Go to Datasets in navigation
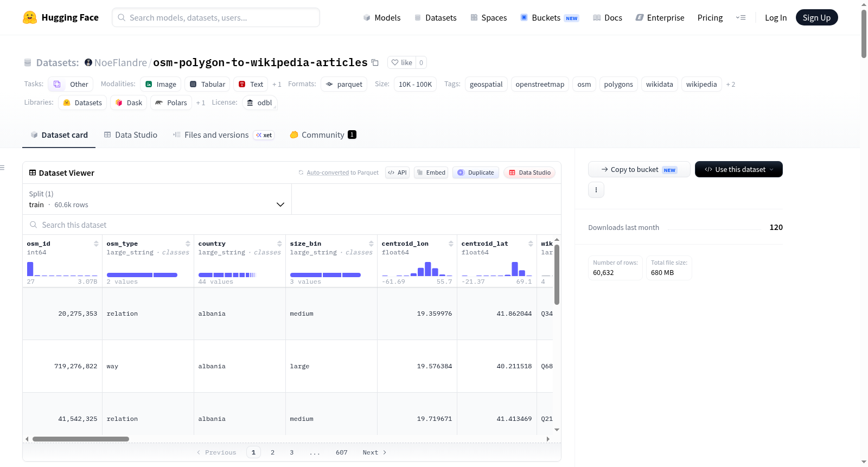Screen dimensions: 868x467 (x=435, y=17)
